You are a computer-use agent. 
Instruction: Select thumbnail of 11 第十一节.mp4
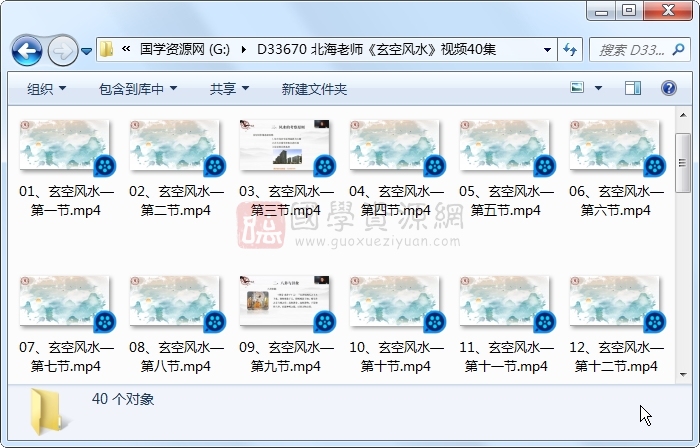click(x=507, y=305)
